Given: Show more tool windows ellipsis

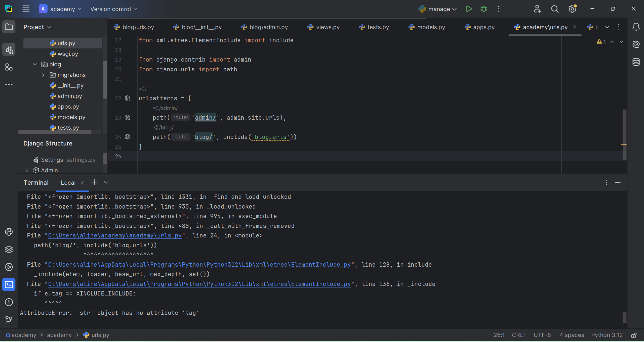Looking at the screenshot, I should click(9, 85).
